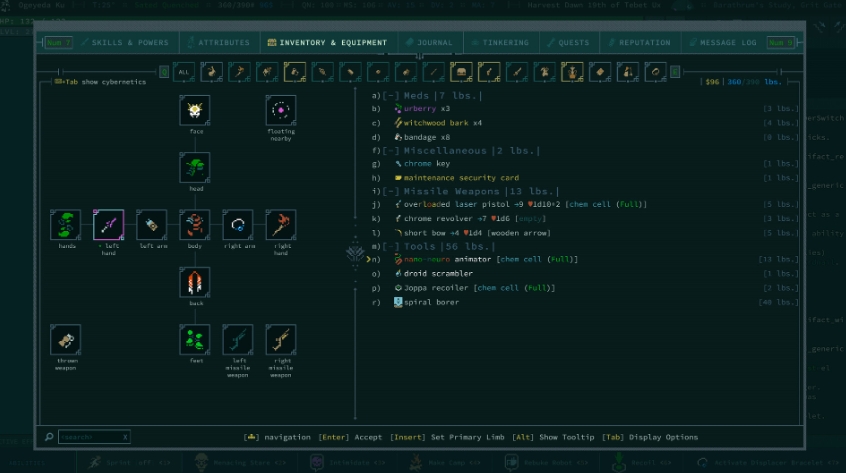Click the '$96' money readout

click(712, 82)
